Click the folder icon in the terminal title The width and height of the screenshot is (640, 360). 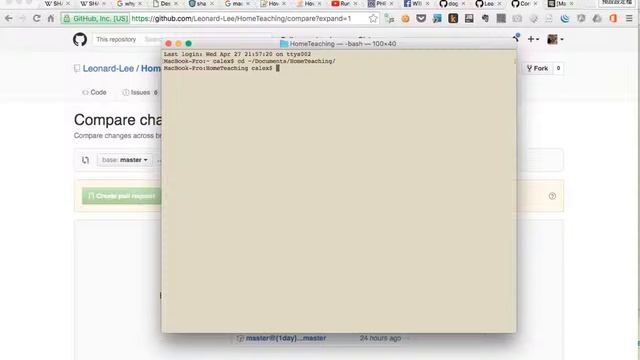click(284, 44)
